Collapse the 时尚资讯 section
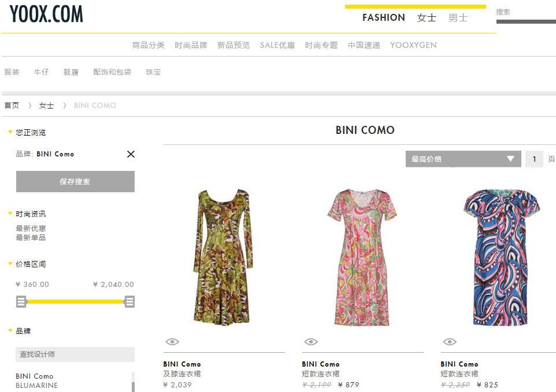 [10, 214]
